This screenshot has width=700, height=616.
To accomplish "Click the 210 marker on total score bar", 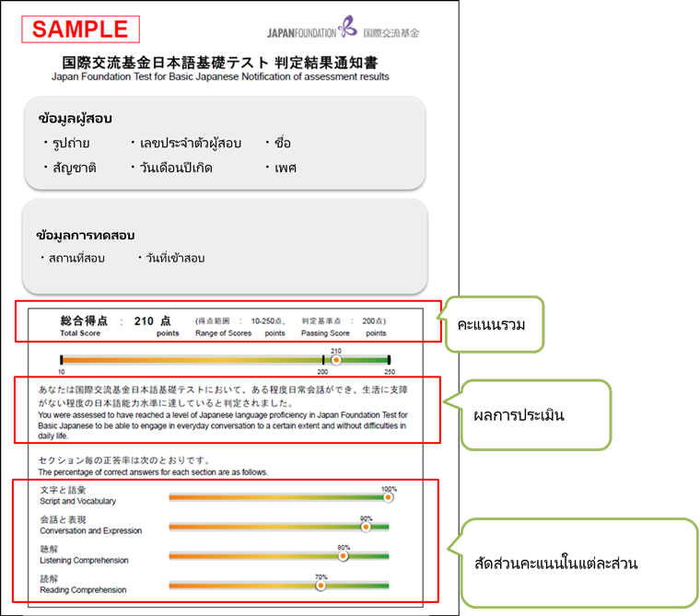I will (336, 360).
